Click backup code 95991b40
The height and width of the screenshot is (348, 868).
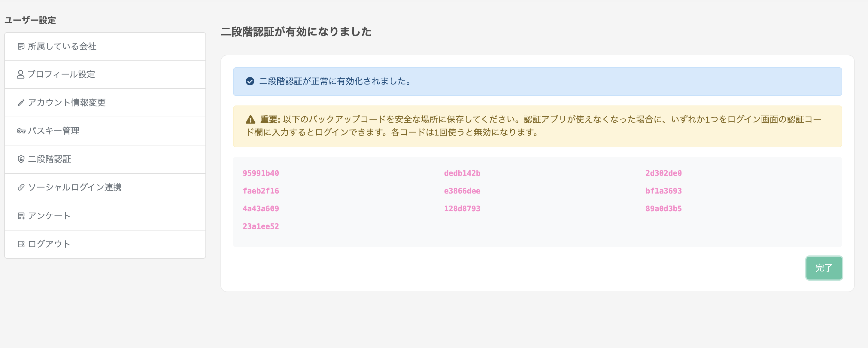(261, 173)
